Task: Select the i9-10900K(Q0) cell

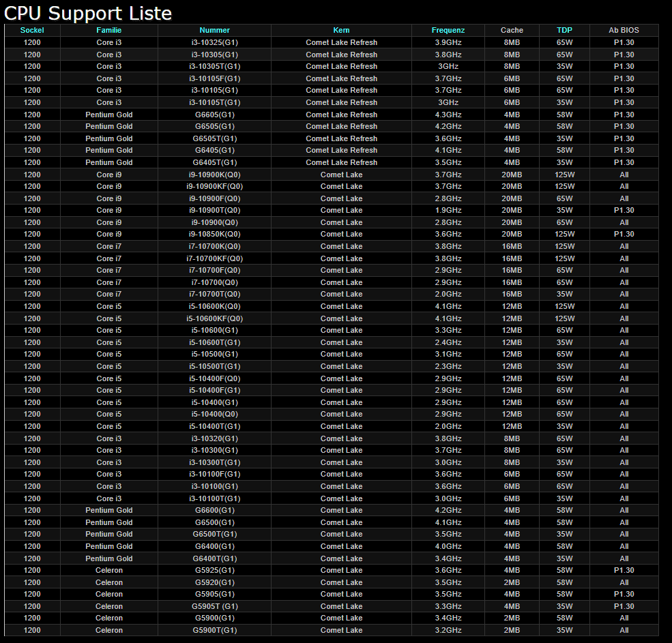Action: (214, 175)
